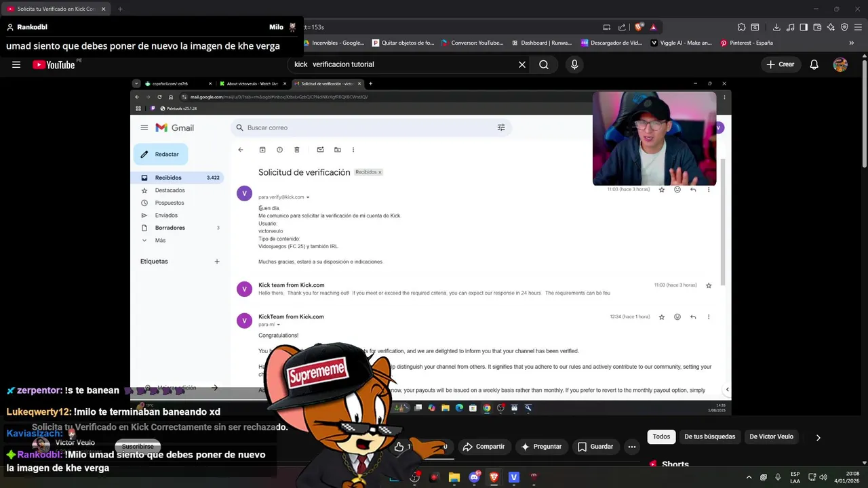Toggle the browser sidebar panel icon
868x488 pixels.
tap(804, 27)
